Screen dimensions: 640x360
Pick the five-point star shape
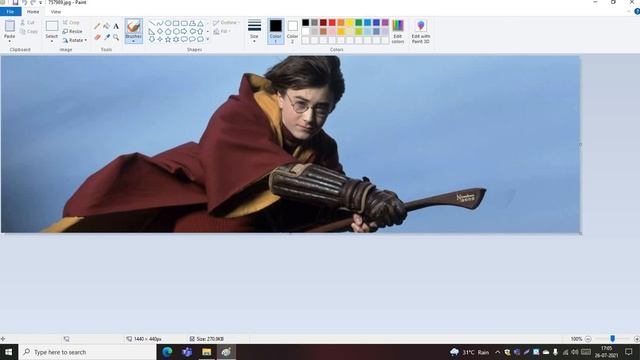[168, 39]
